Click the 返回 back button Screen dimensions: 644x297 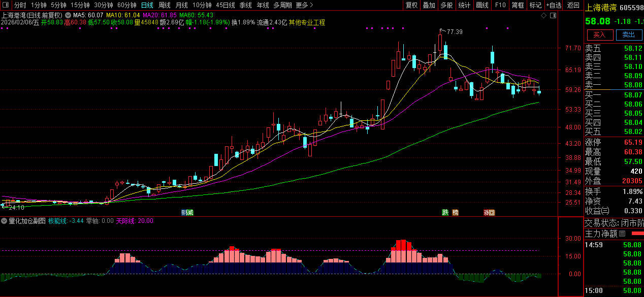pos(573,5)
